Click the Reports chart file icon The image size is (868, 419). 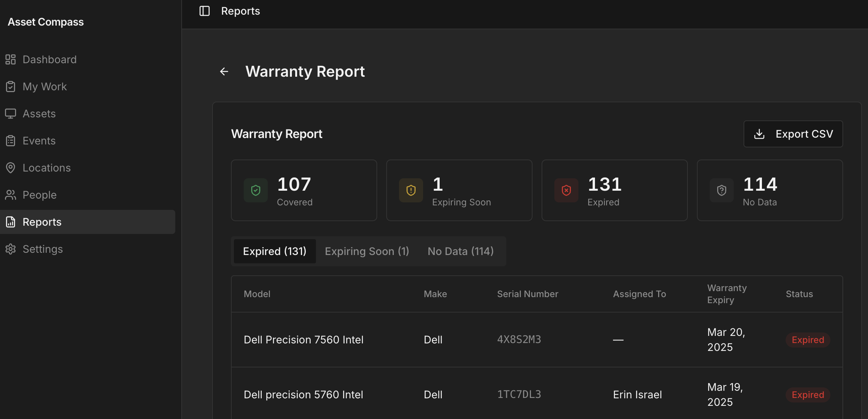point(11,222)
